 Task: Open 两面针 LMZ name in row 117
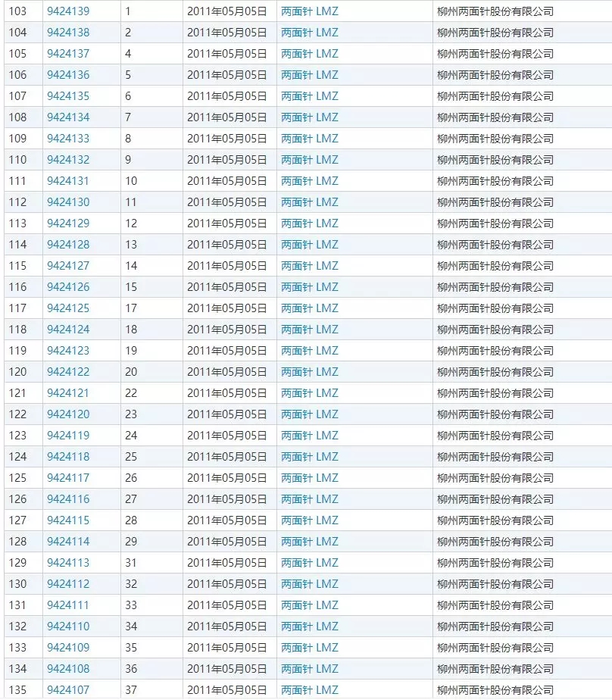[x=310, y=308]
